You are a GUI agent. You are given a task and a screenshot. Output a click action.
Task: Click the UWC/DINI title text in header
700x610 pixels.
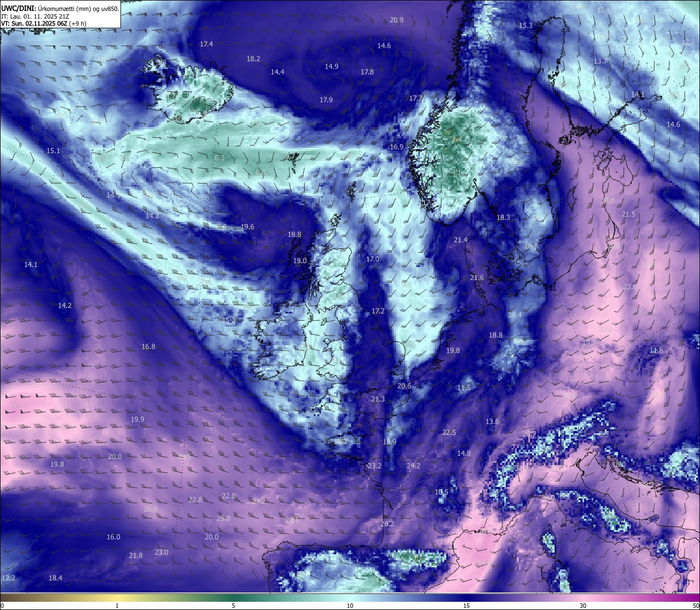[x=60, y=9]
